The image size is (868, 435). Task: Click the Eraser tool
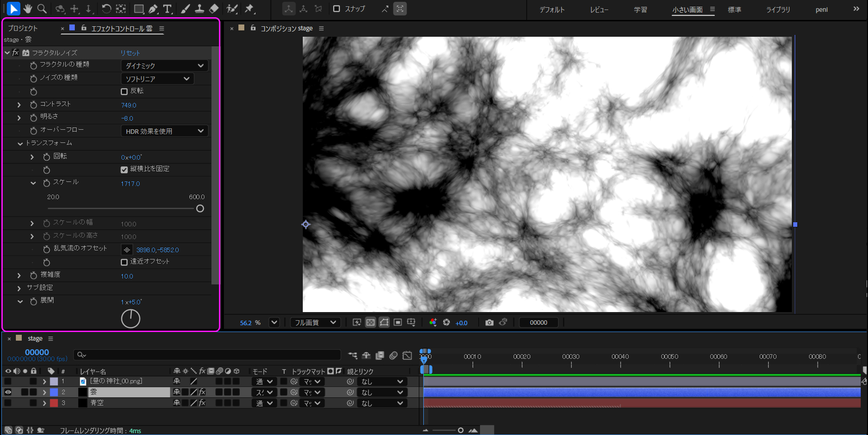tap(214, 9)
